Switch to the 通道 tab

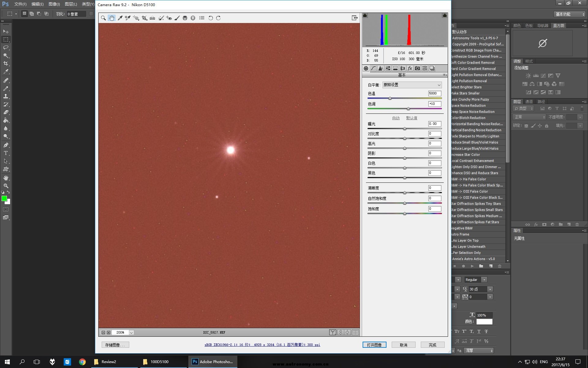pos(529,102)
